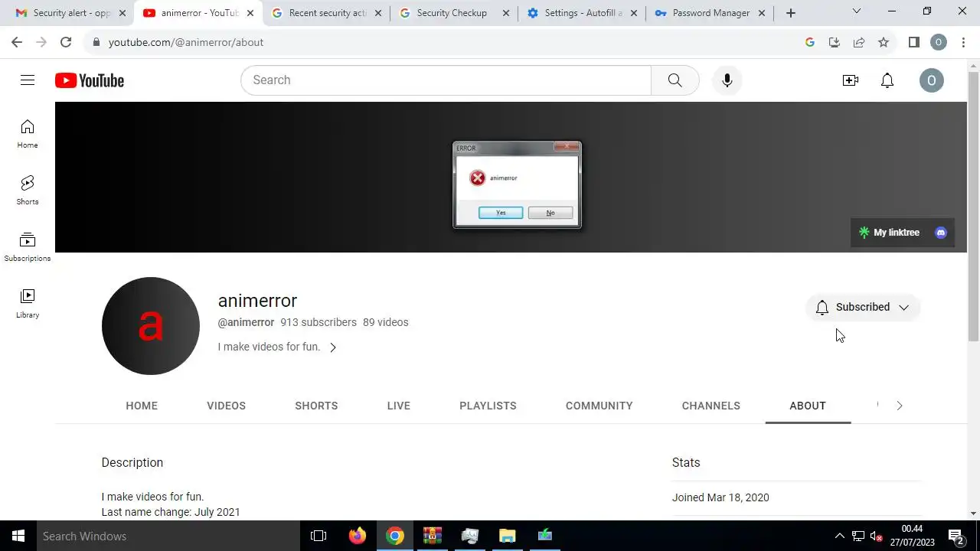Click browser back arrow

pyautogui.click(x=17, y=42)
